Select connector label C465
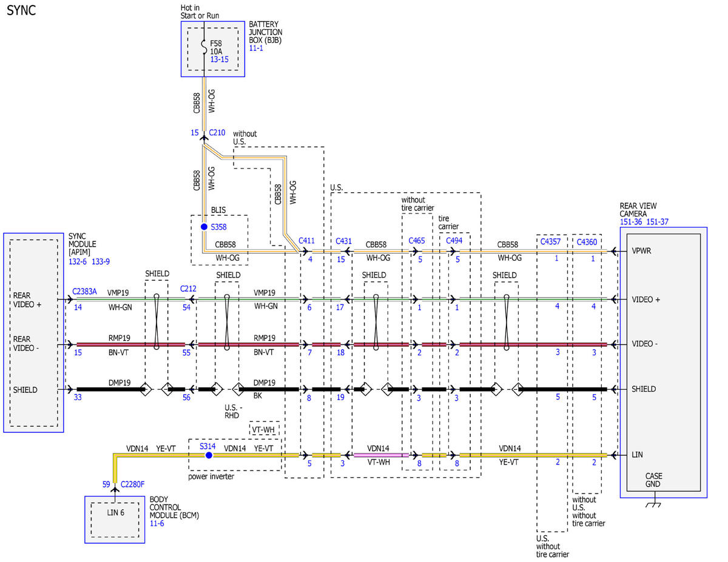 [417, 241]
